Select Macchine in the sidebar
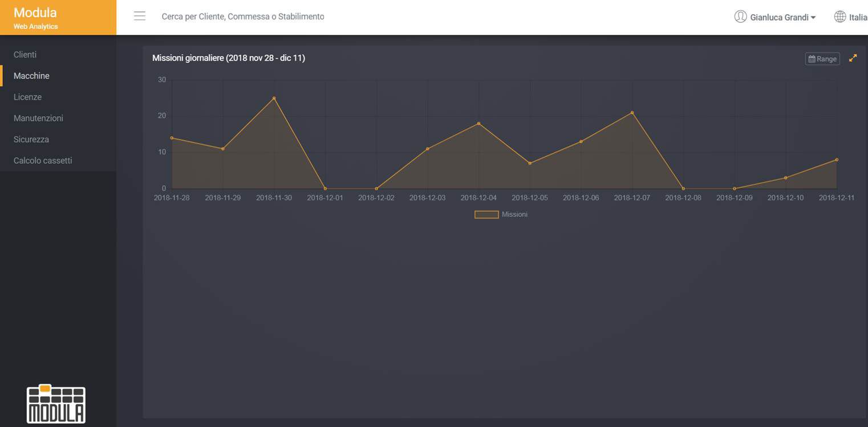Screen dimensions: 868x427 pos(31,76)
